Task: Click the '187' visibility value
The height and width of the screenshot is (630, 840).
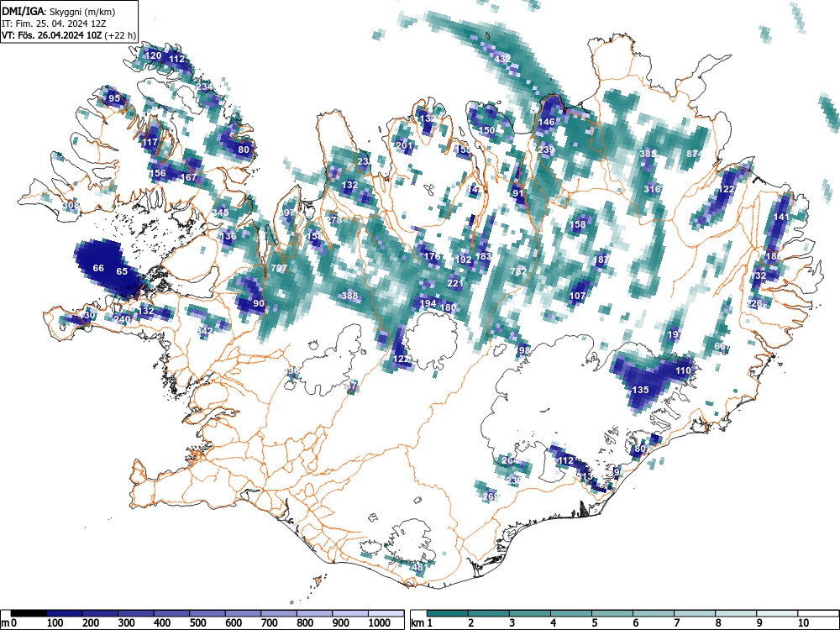Action: coord(601,260)
